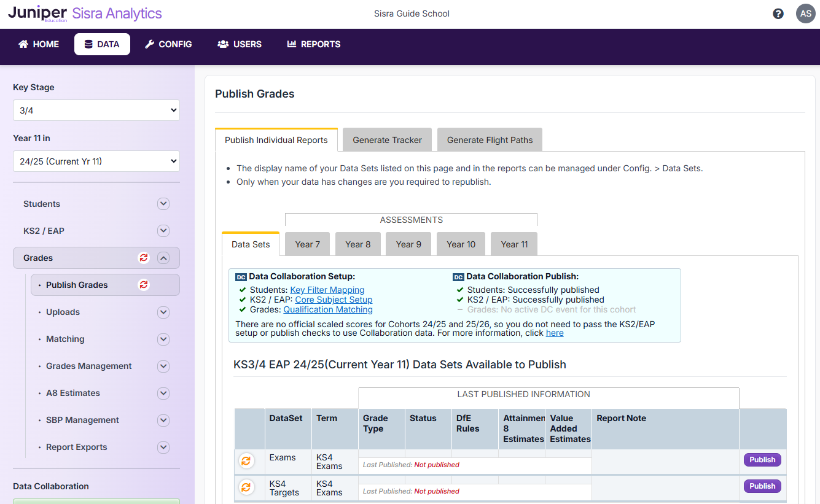Select KS2 / EAP in the sidebar

(44, 231)
